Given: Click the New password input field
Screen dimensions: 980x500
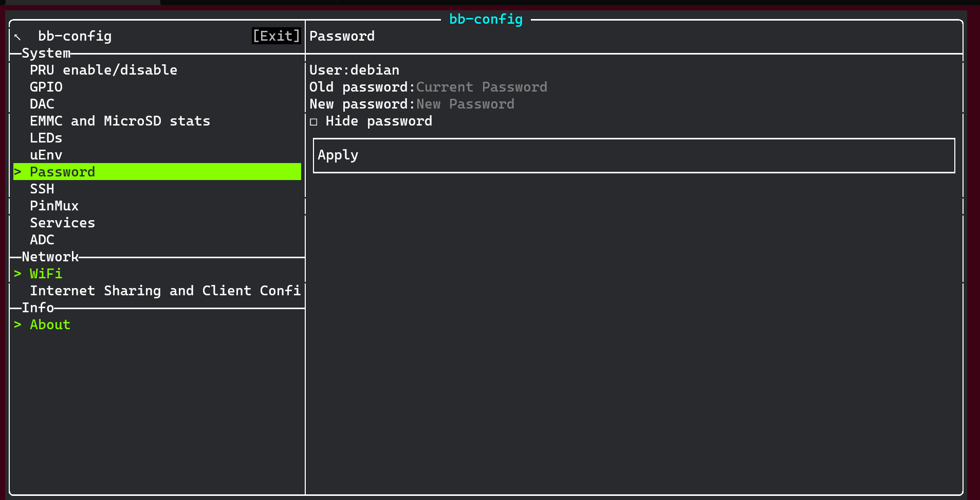Looking at the screenshot, I should [x=464, y=104].
